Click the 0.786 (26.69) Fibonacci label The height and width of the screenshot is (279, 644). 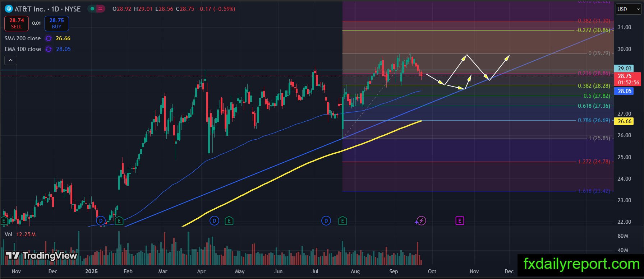pos(594,120)
